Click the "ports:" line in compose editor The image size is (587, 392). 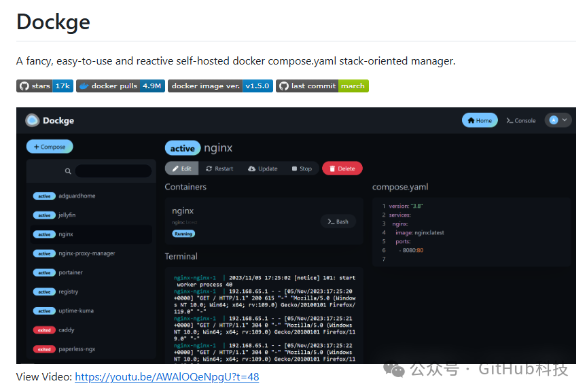[403, 241]
